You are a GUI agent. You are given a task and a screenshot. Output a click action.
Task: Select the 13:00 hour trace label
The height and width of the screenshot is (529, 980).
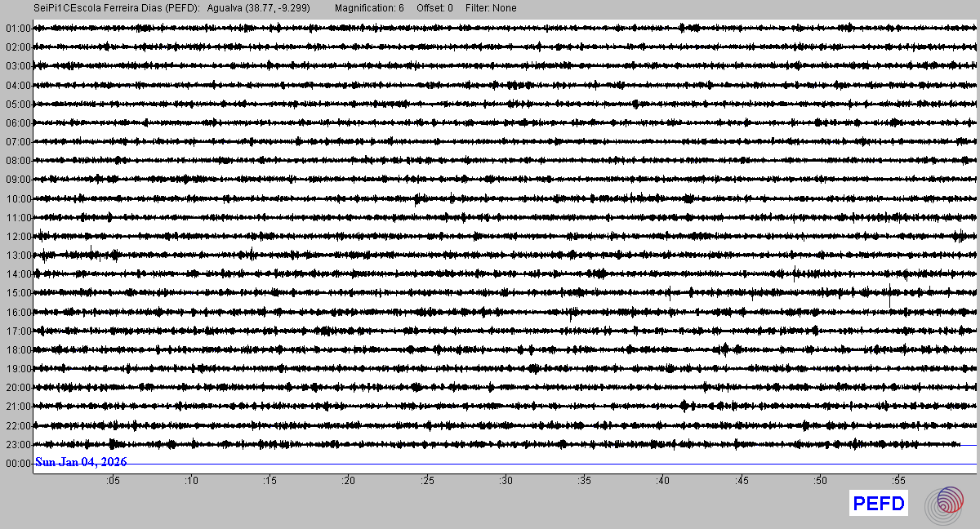click(17, 256)
